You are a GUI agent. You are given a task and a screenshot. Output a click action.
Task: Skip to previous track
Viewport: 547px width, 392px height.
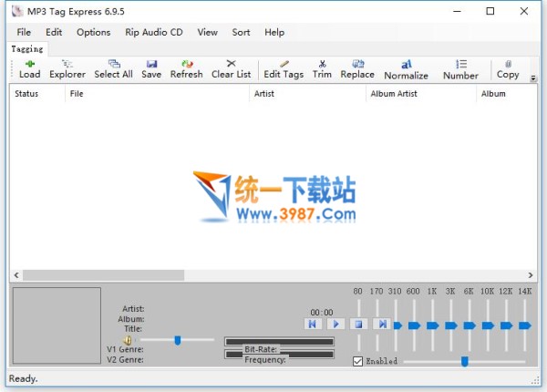click(313, 324)
